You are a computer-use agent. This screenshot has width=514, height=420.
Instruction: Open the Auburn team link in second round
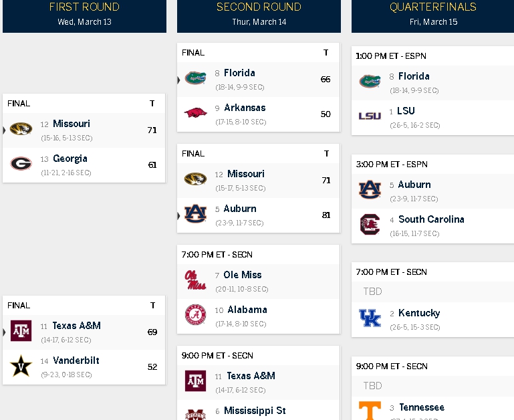240,209
